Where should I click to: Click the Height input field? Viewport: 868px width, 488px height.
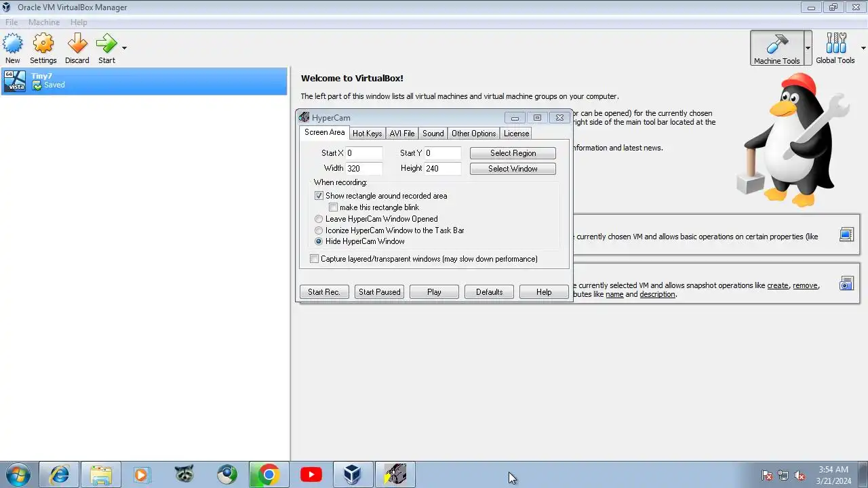pos(443,168)
